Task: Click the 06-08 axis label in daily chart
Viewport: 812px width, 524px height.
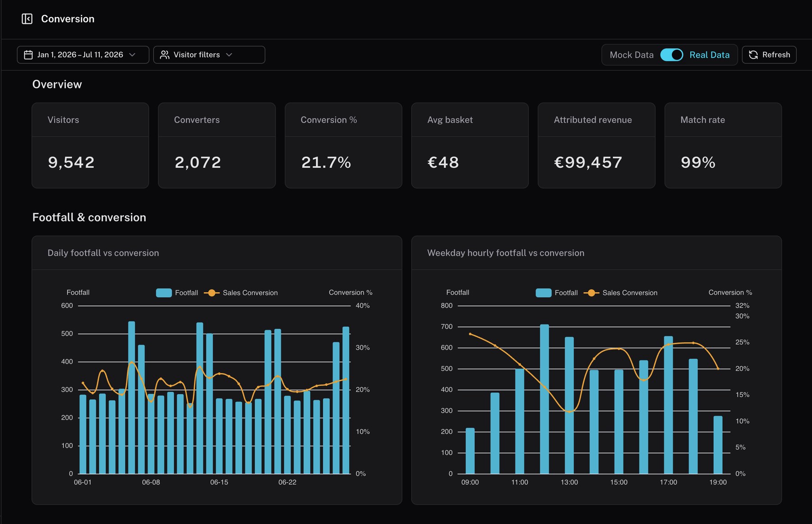Action: coord(151,482)
